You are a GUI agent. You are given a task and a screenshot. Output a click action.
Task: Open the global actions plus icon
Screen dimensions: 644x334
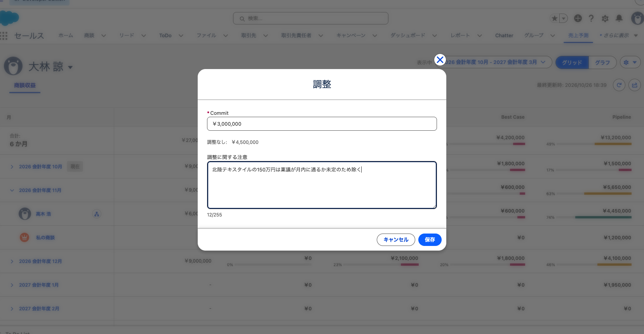pos(578,18)
